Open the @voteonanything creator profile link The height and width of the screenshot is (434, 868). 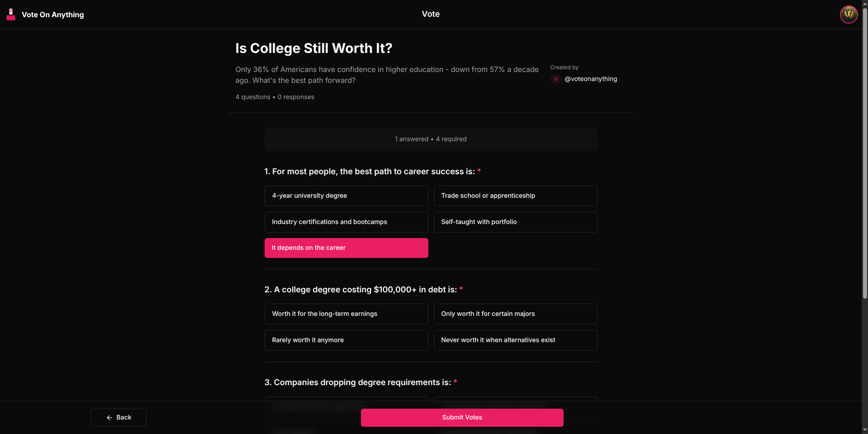590,79
